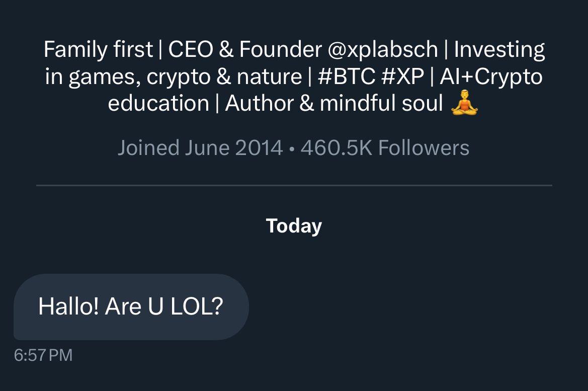
Task: Click the 'CEO & Founder' bio text
Action: (x=244, y=49)
